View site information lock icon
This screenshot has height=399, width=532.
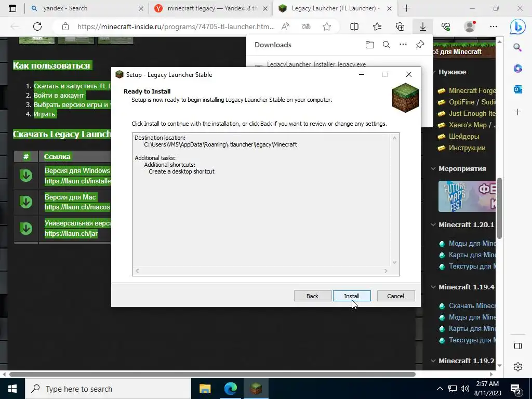65,26
